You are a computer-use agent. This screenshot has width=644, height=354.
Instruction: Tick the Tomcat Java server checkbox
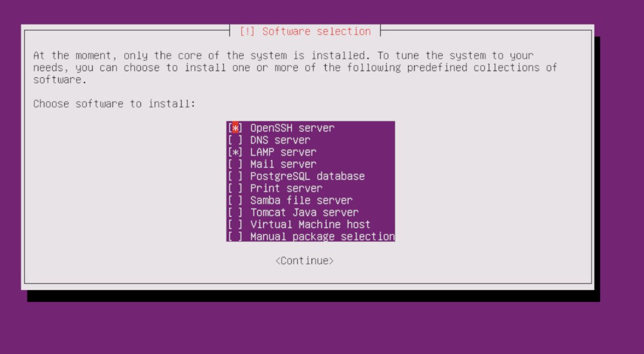click(235, 213)
